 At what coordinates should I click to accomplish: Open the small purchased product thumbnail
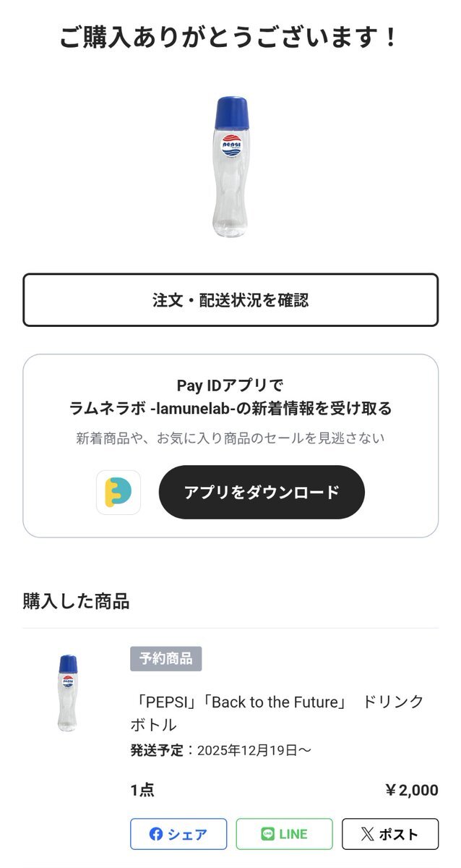coord(69,692)
